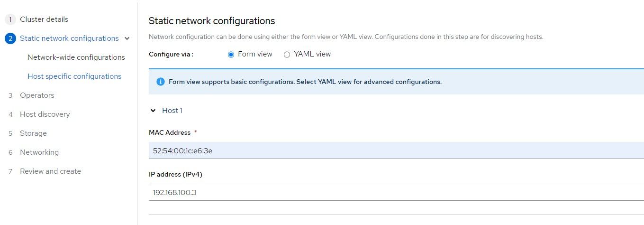Click the IP address (IPv4) field
This screenshot has height=225, width=644.
pos(396,192)
